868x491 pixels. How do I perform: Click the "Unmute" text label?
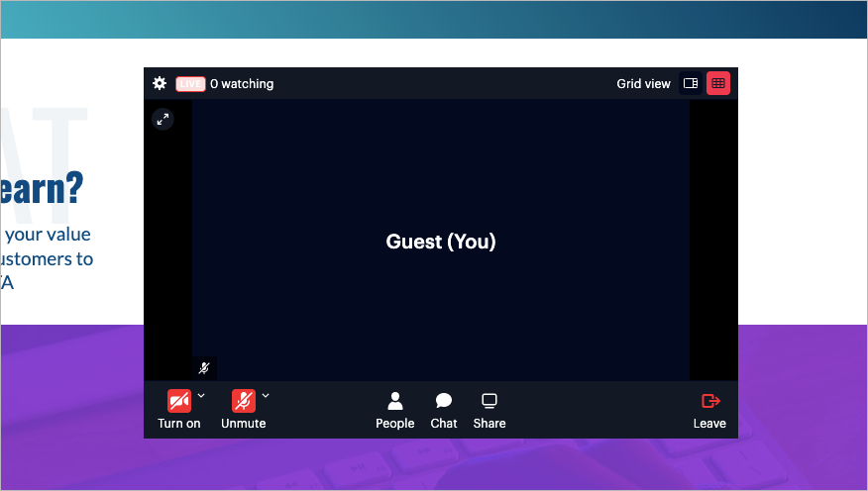(243, 424)
